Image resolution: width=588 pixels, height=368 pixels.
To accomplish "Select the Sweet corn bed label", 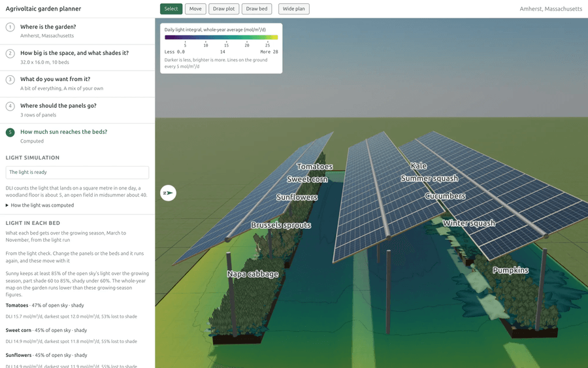I will [x=307, y=179].
